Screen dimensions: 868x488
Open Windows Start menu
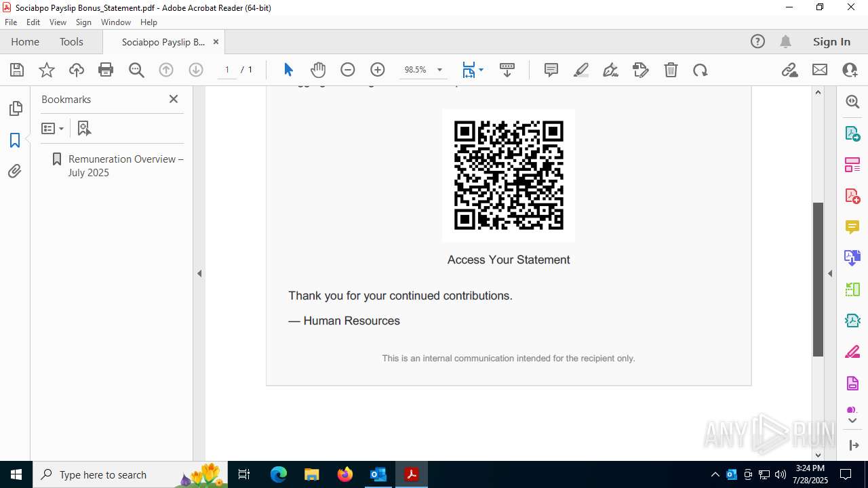coord(16,474)
